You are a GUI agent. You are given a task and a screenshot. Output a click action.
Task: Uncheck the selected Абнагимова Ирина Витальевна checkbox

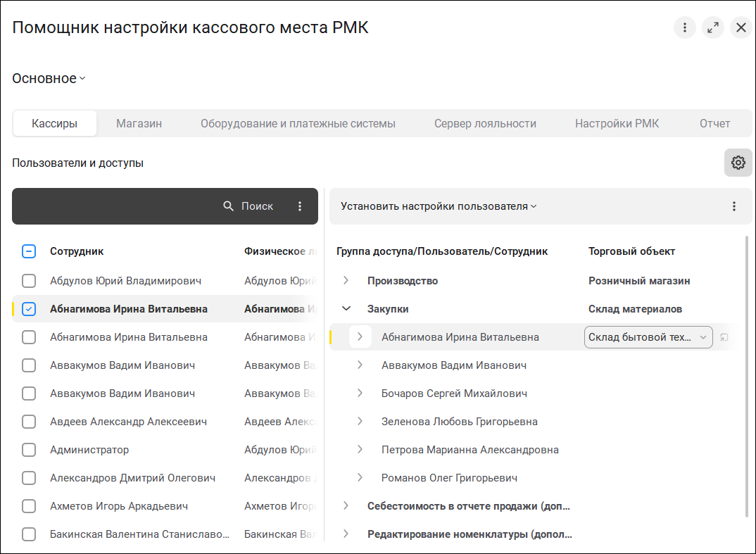[29, 309]
